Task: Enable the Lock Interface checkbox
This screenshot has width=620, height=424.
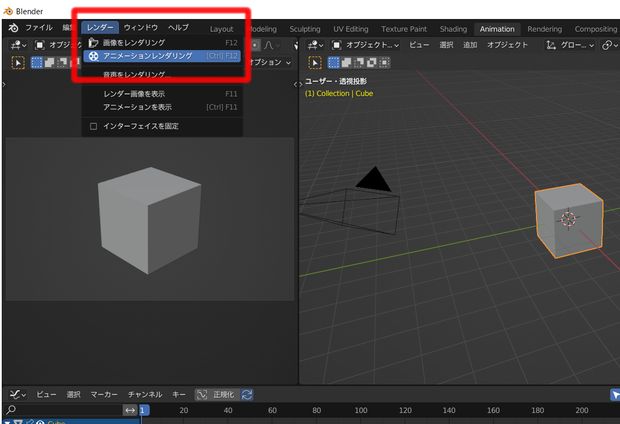Action: pos(94,126)
